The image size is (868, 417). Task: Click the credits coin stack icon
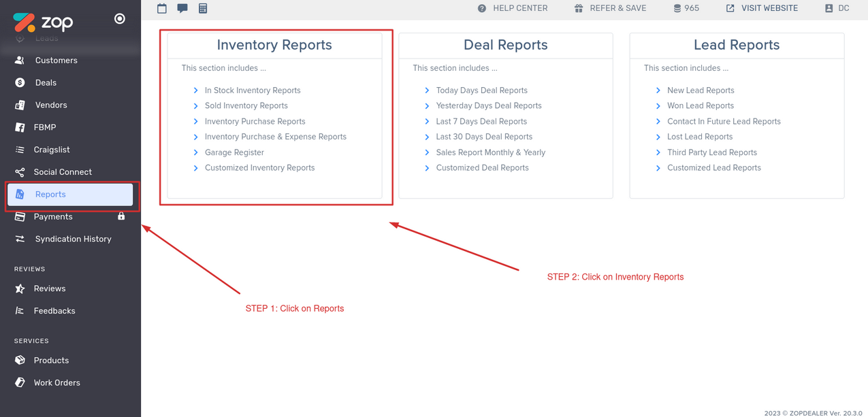point(677,8)
